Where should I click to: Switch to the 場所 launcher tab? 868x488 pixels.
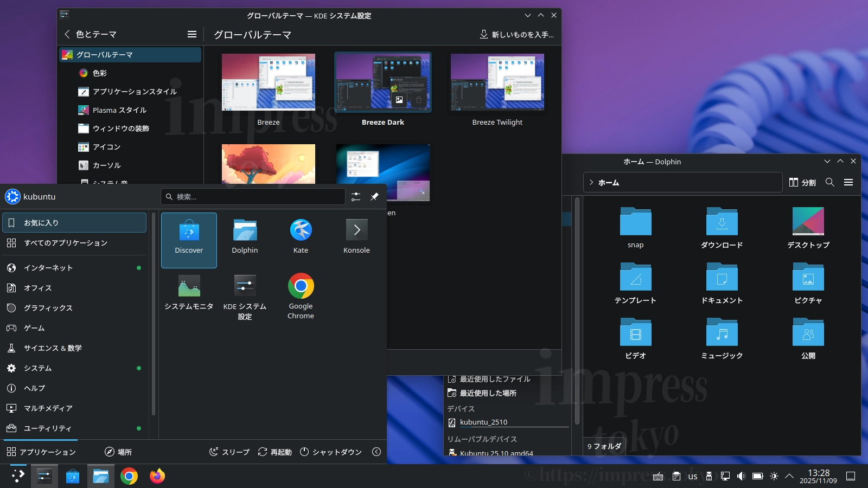(118, 452)
